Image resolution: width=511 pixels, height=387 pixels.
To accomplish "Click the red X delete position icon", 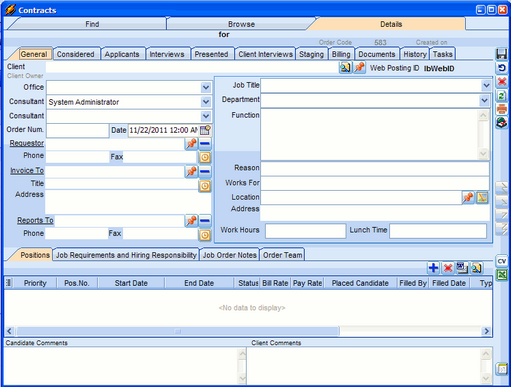I will [x=448, y=268].
